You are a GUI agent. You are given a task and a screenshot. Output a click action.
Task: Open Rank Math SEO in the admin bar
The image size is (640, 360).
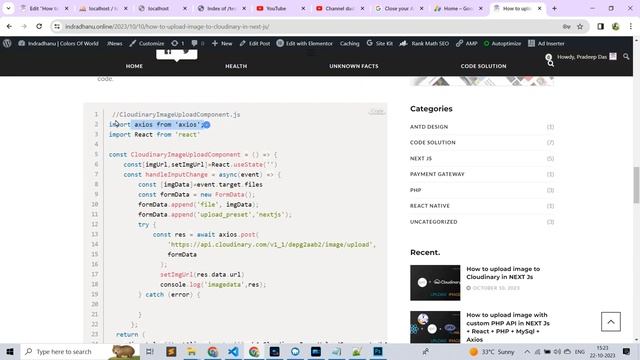424,43
